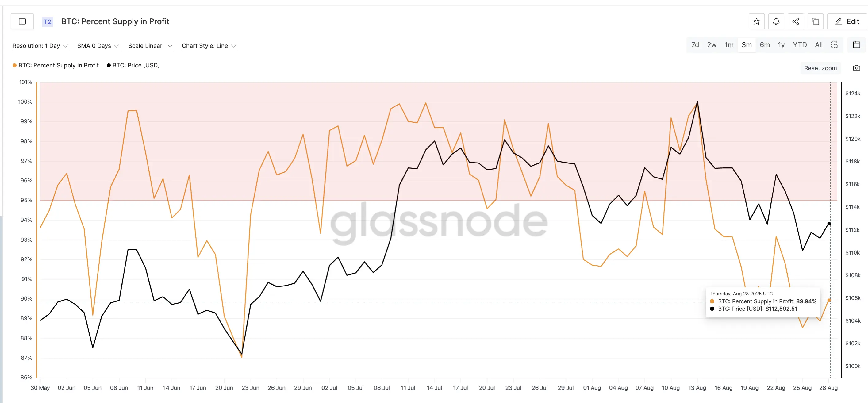Duplicate chart using the copy icon

coord(816,21)
